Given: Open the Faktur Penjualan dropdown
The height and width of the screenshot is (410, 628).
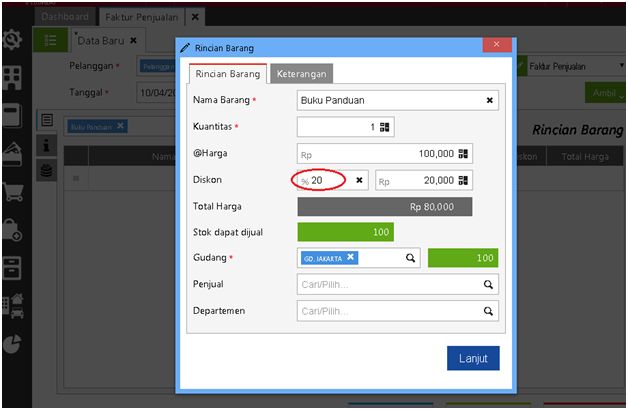Looking at the screenshot, I should [621, 66].
